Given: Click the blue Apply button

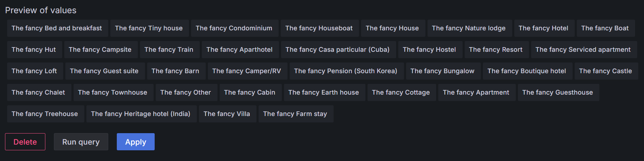Looking at the screenshot, I should (135, 142).
